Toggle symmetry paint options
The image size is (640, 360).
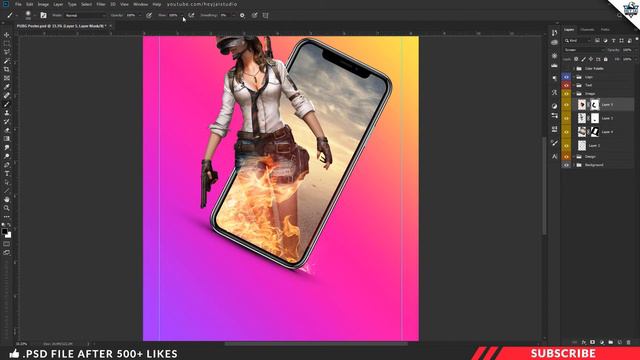coord(265,15)
